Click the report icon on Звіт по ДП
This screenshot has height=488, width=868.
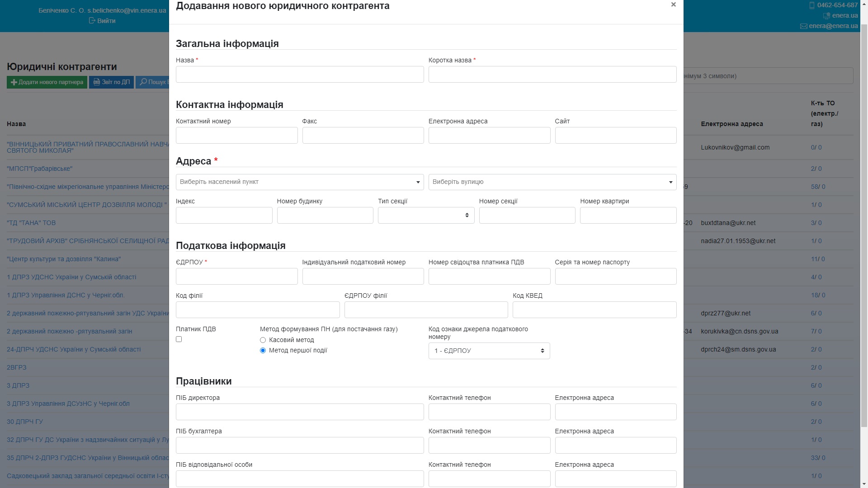pos(96,82)
